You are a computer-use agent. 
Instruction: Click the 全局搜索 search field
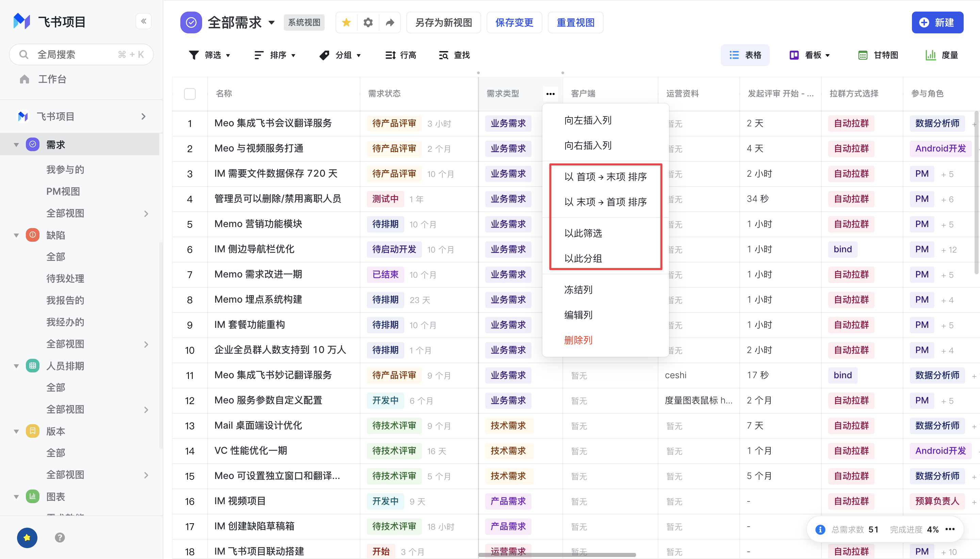click(81, 54)
